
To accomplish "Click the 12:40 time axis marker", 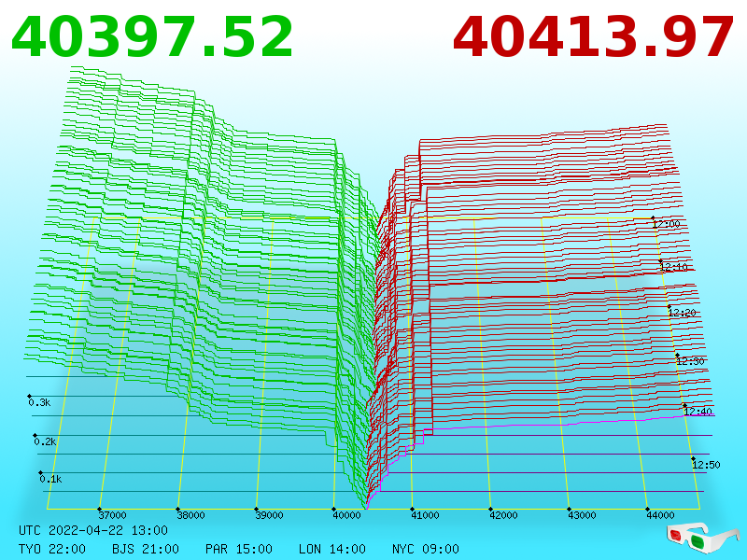I will point(698,412).
